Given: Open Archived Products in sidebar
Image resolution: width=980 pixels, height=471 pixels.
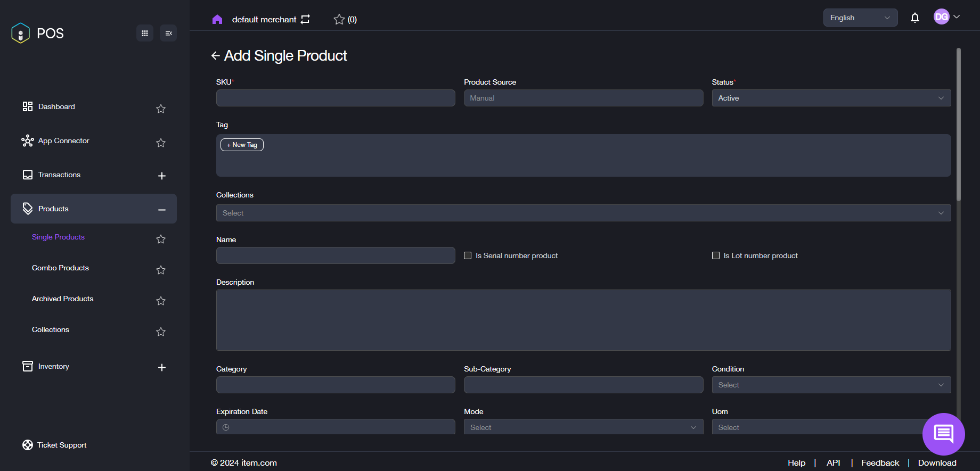Looking at the screenshot, I should (x=63, y=299).
